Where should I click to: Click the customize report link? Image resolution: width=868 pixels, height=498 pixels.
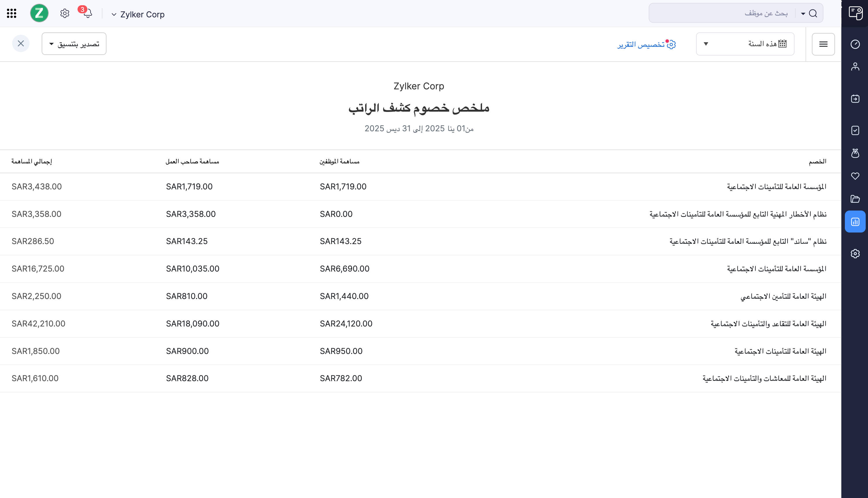pyautogui.click(x=646, y=45)
